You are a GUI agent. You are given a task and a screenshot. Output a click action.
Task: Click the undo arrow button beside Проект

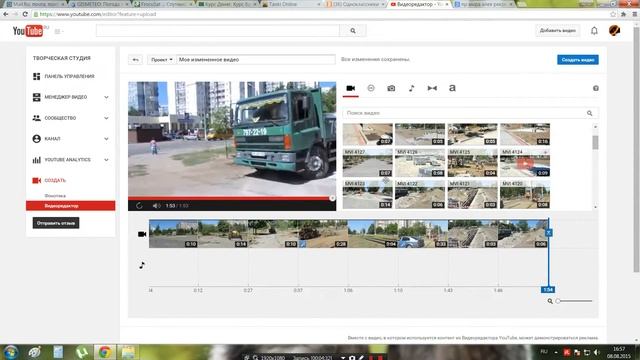[x=135, y=60]
